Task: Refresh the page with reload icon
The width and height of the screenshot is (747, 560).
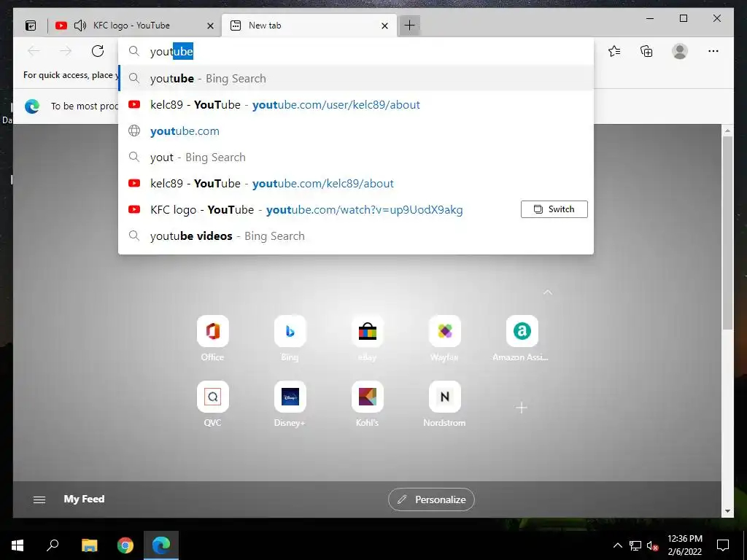Action: pos(98,51)
